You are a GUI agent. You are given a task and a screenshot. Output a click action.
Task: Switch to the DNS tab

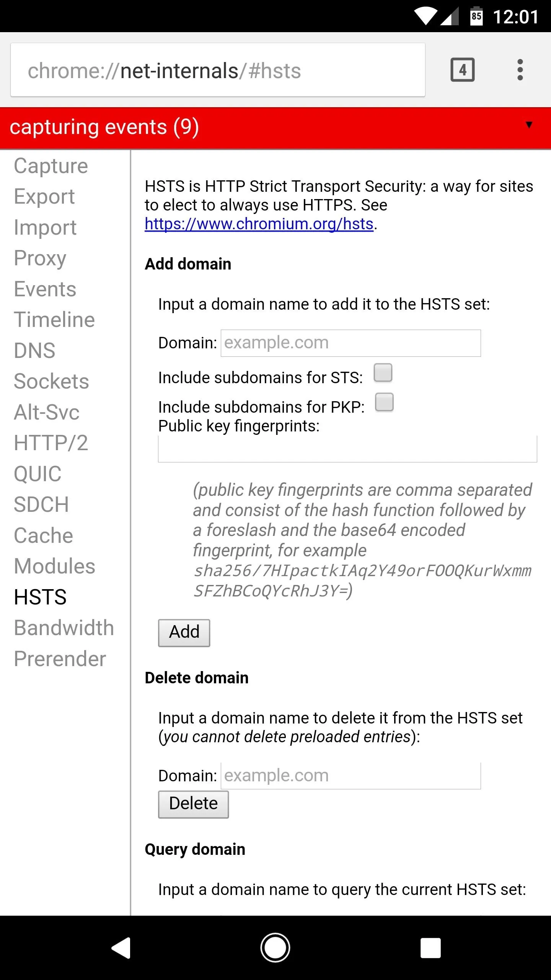coord(35,350)
